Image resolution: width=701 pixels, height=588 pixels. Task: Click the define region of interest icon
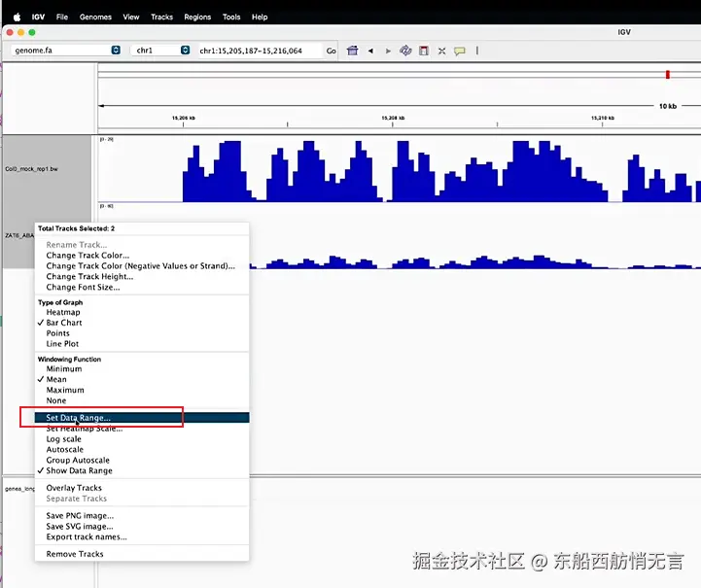pyautogui.click(x=423, y=51)
